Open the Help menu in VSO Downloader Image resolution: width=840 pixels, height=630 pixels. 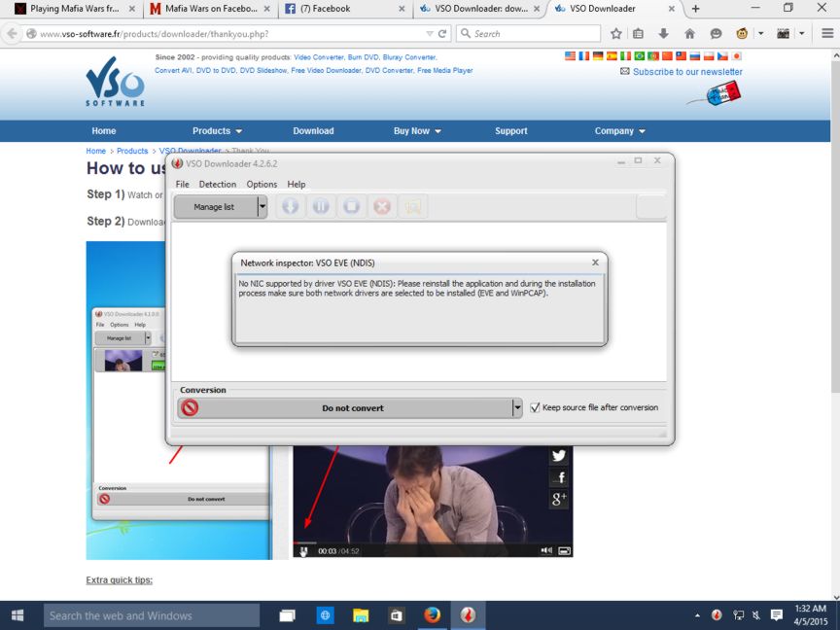click(297, 184)
